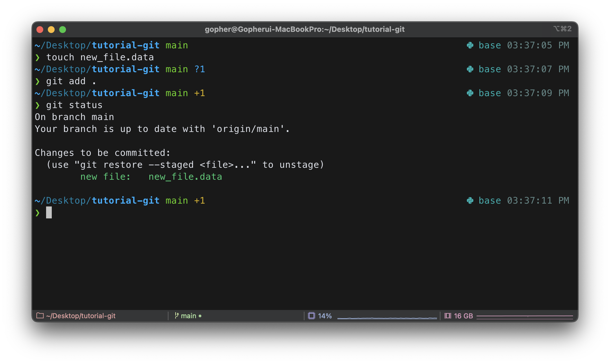Click the git branch icon in status bar
This screenshot has height=364, width=610.
(x=177, y=316)
